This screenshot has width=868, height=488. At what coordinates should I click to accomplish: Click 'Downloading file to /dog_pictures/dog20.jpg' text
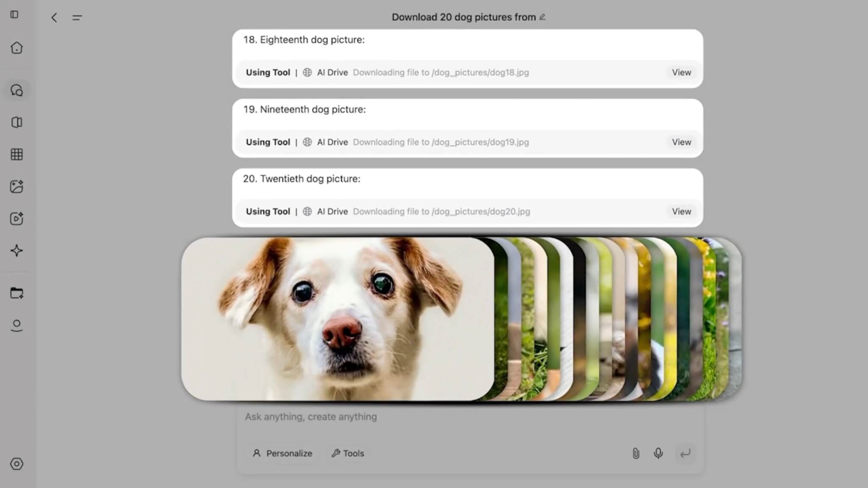442,211
